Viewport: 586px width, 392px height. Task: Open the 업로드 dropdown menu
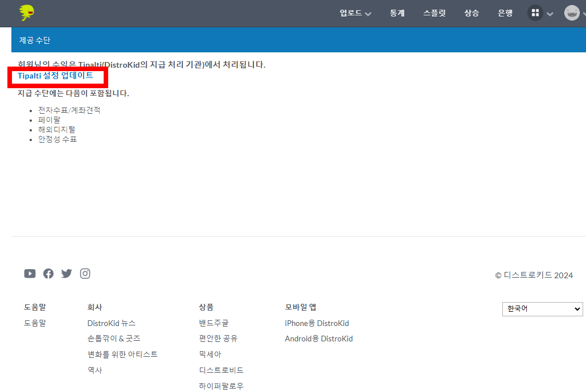coord(355,14)
